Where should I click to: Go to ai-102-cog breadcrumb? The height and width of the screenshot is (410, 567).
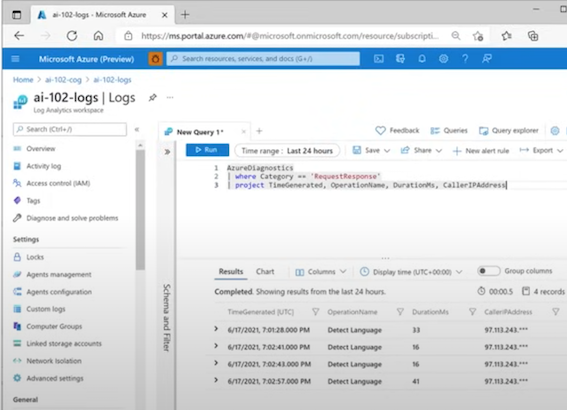coord(63,80)
